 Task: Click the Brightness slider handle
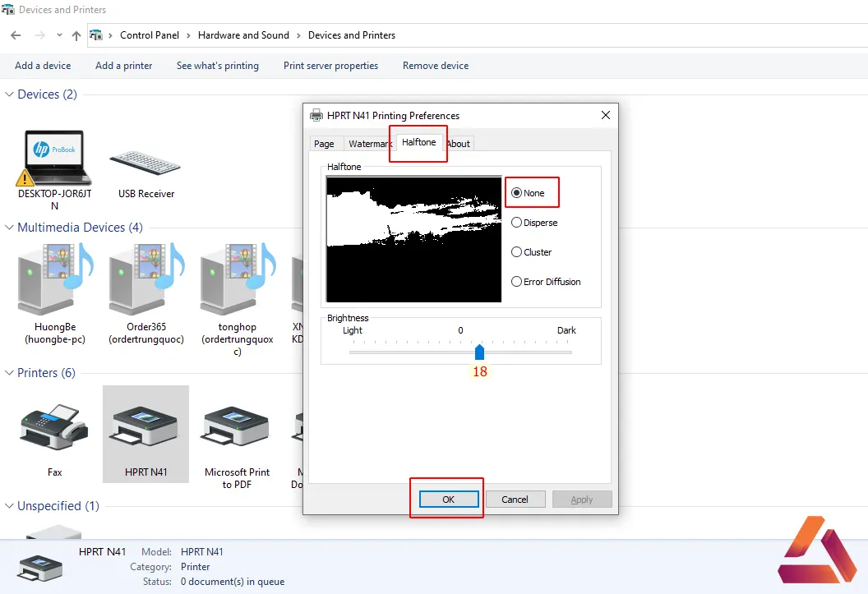click(x=479, y=352)
